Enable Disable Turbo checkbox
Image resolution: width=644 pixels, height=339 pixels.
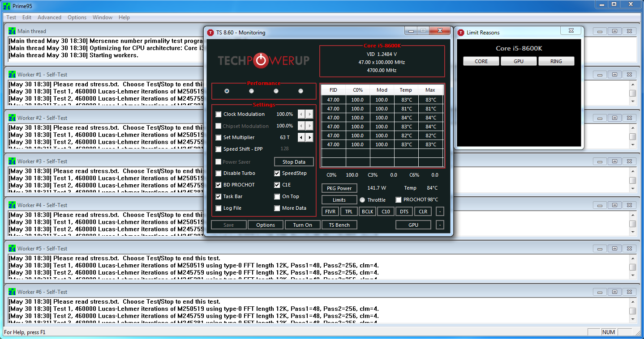coord(219,174)
